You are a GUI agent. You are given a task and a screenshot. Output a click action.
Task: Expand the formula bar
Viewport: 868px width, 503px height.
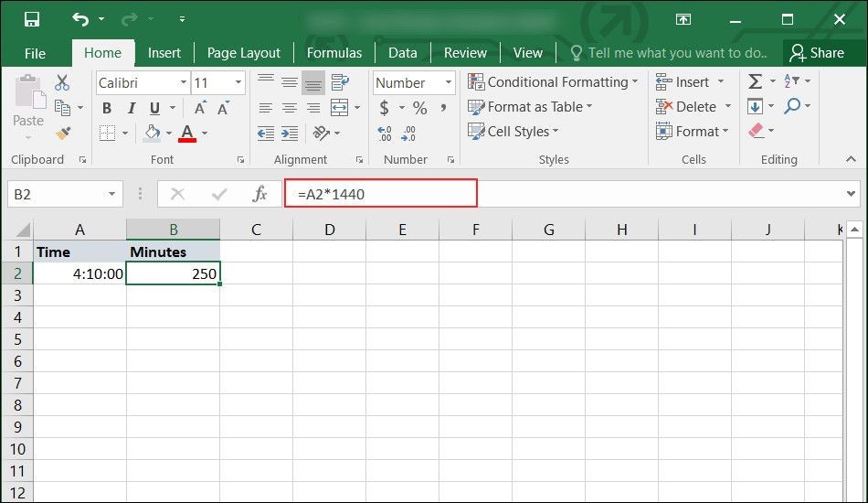(851, 194)
